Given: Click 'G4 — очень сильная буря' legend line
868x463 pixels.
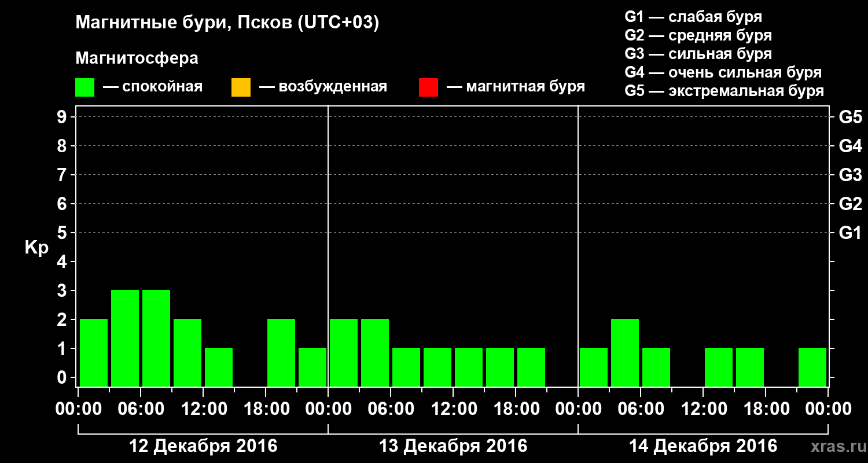Looking at the screenshot, I should point(723,72).
